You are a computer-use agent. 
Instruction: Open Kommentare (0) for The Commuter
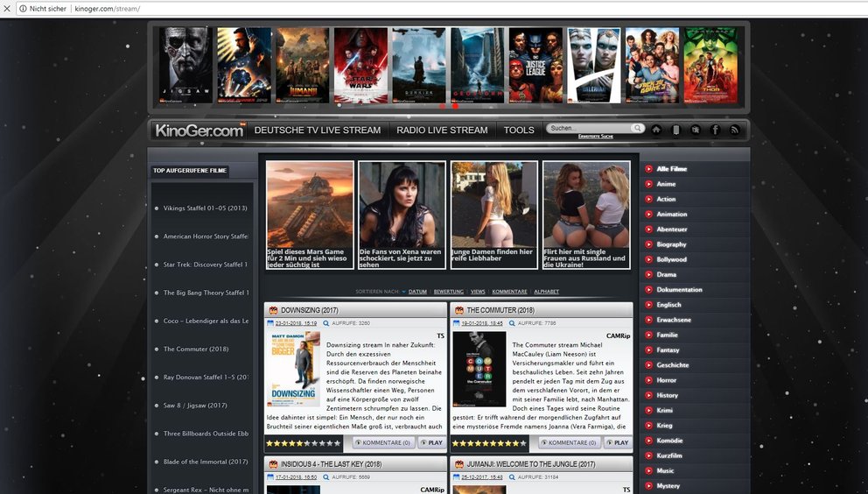(x=569, y=442)
